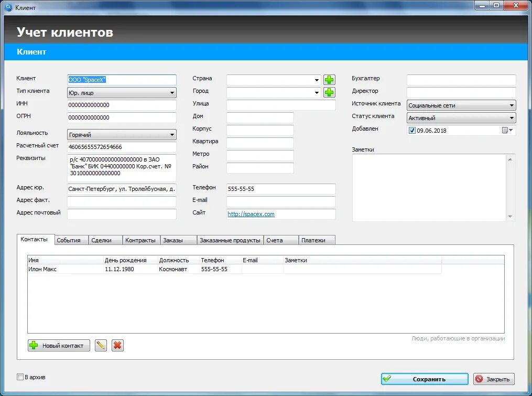Click the Дом input field
Screen dimensions: 532x396
click(x=260, y=117)
